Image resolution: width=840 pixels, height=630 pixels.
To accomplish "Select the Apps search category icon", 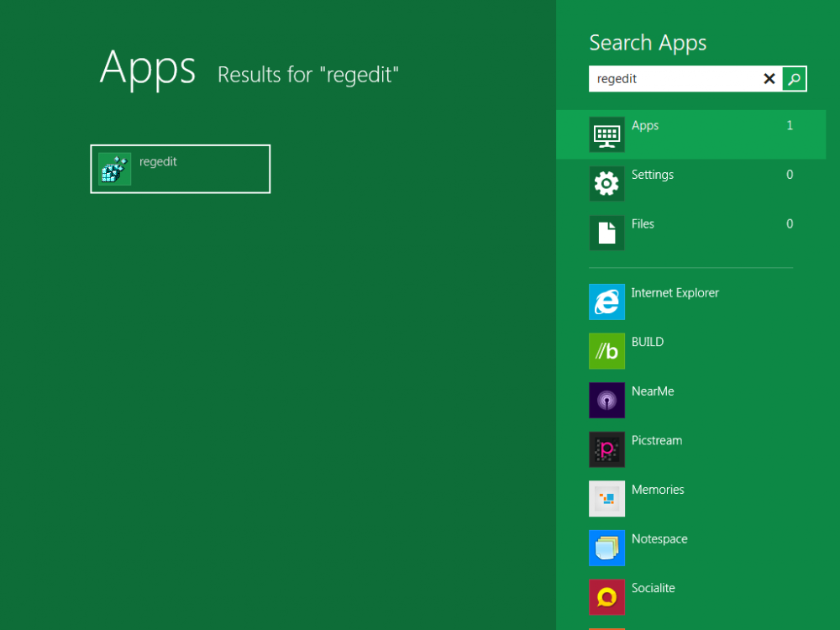I will pyautogui.click(x=607, y=134).
